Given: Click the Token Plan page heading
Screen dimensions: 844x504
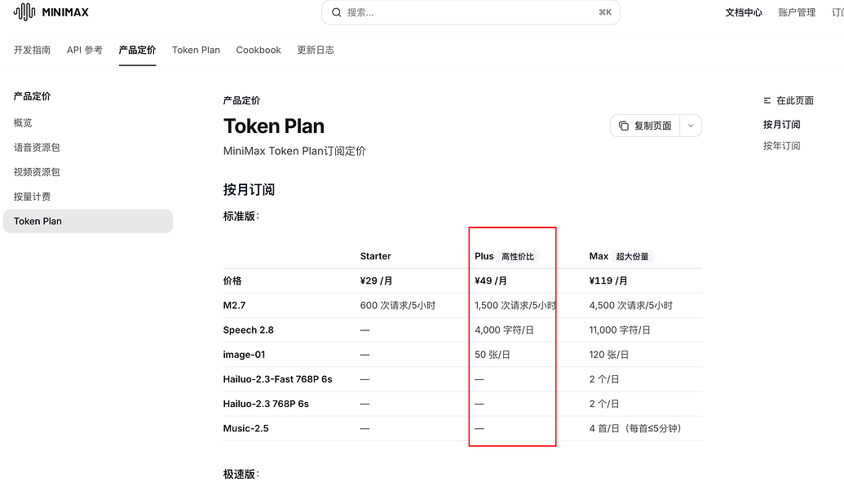Looking at the screenshot, I should (274, 126).
